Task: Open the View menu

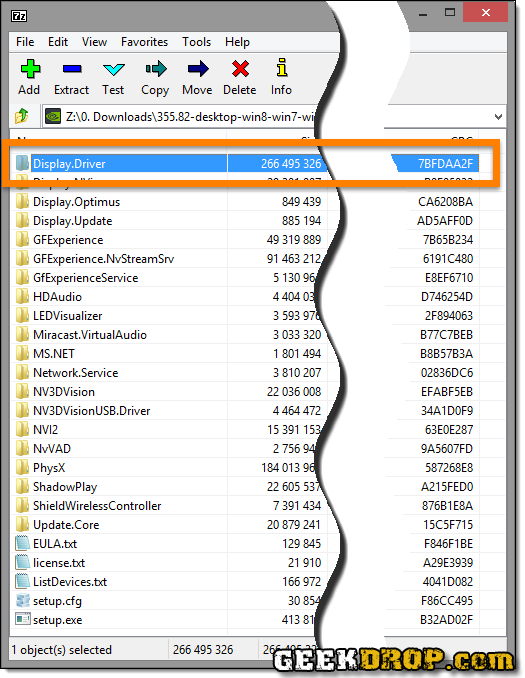Action: pos(94,42)
